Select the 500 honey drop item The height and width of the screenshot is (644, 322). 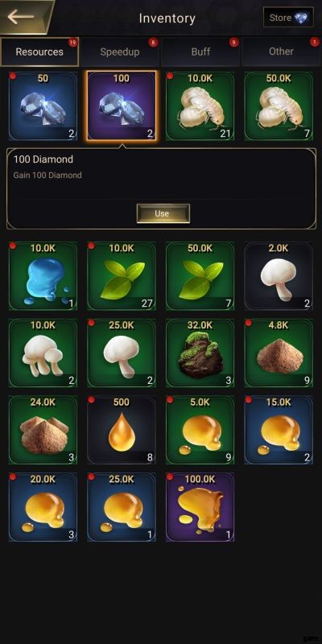(x=122, y=430)
